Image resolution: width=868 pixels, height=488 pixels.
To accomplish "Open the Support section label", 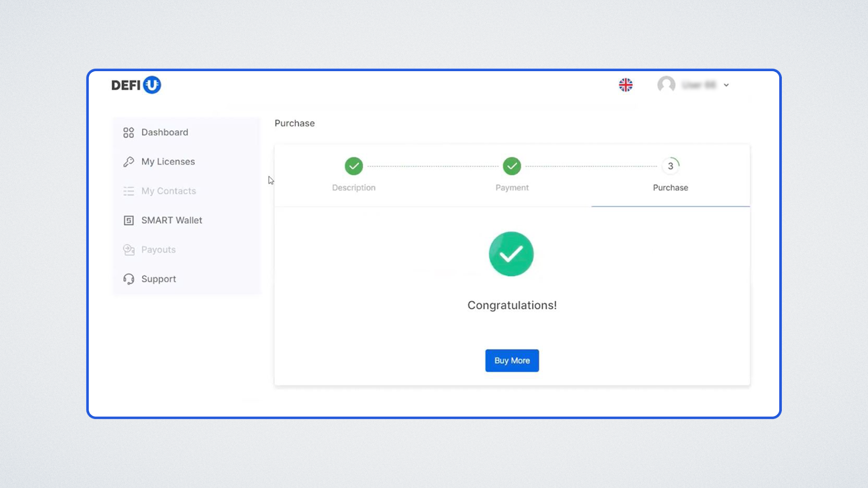I will pyautogui.click(x=158, y=279).
